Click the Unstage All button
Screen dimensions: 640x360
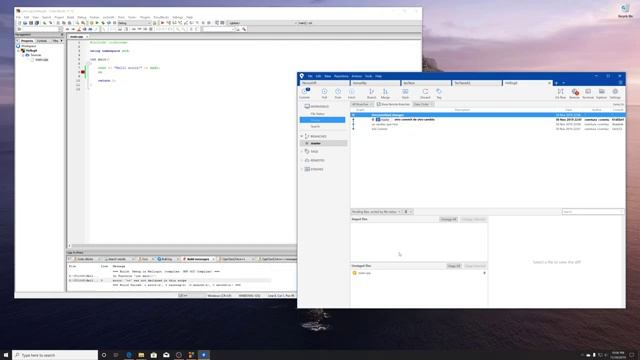click(x=448, y=220)
